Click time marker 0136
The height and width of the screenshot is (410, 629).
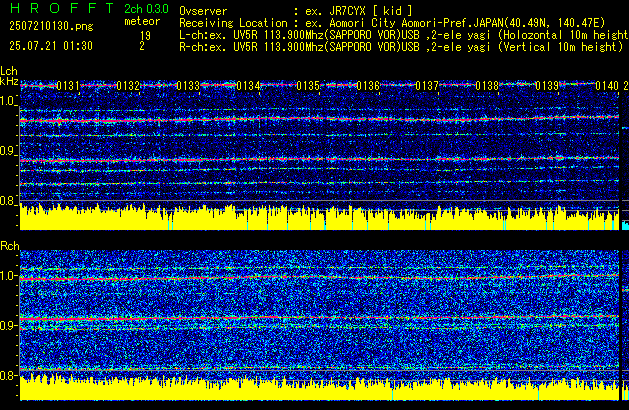[x=368, y=85]
